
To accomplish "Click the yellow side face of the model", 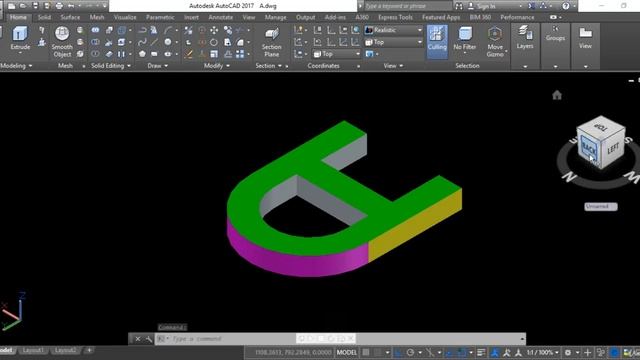I will [414, 225].
